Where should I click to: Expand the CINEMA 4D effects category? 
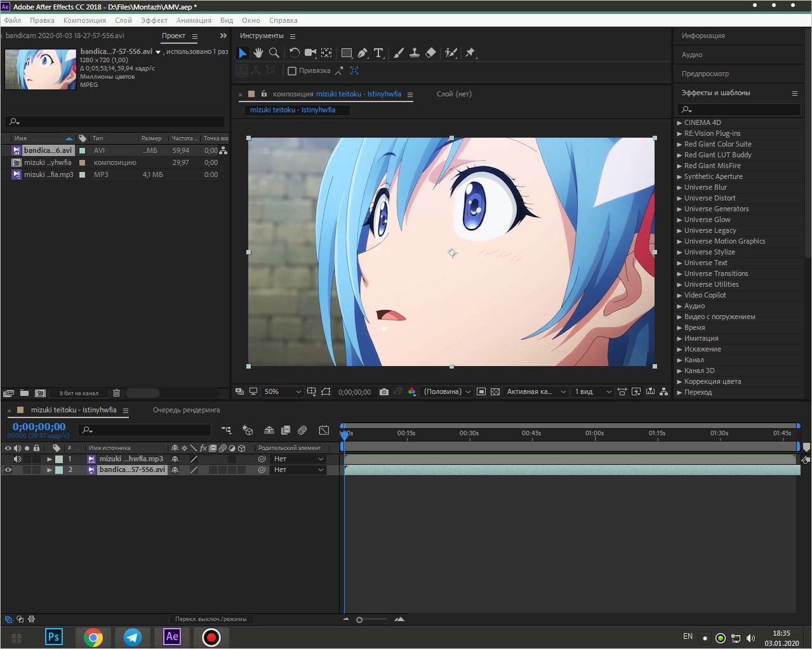[679, 123]
